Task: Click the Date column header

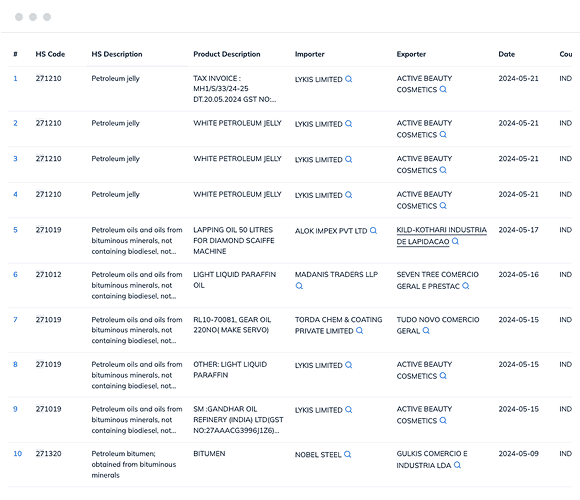Action: click(507, 54)
